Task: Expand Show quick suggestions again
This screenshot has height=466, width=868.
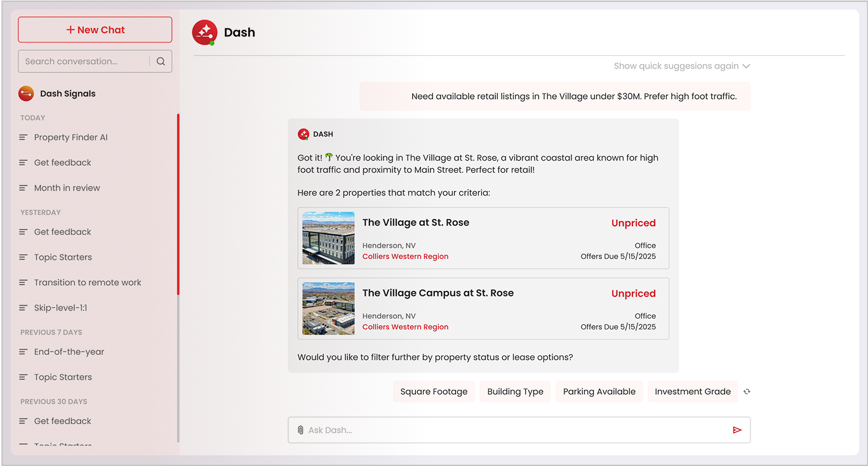Action: (681, 66)
